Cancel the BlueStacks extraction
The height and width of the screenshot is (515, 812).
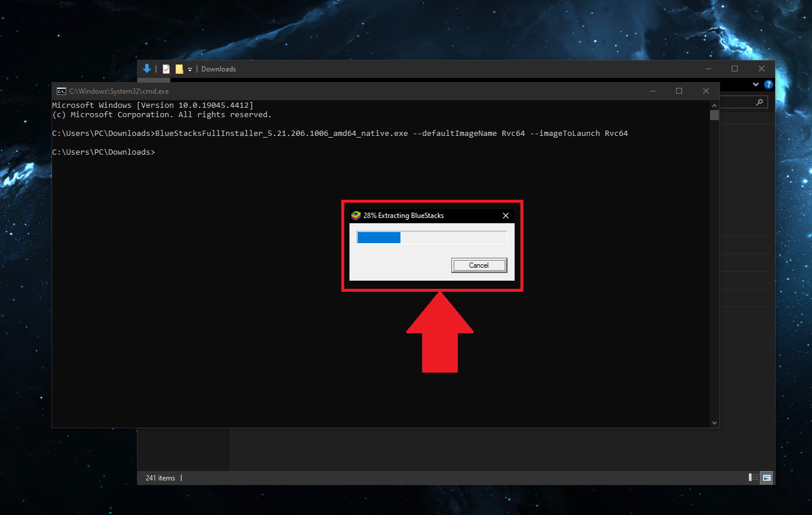point(479,265)
